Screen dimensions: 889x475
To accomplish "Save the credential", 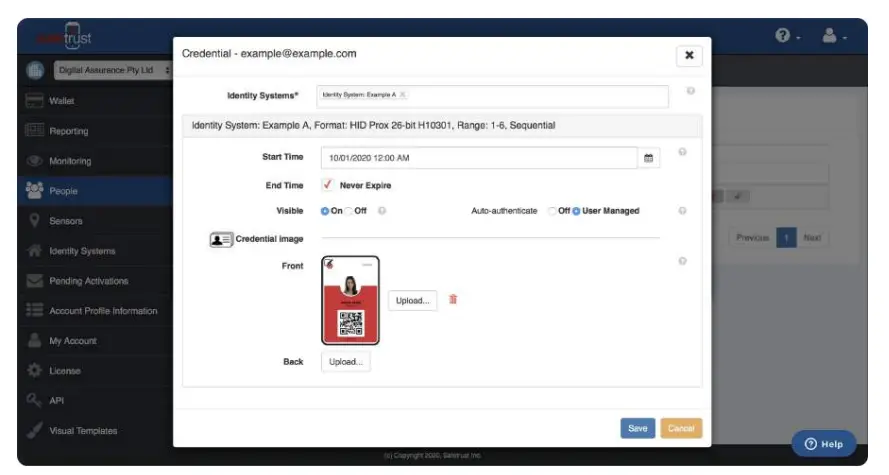I will [638, 429].
